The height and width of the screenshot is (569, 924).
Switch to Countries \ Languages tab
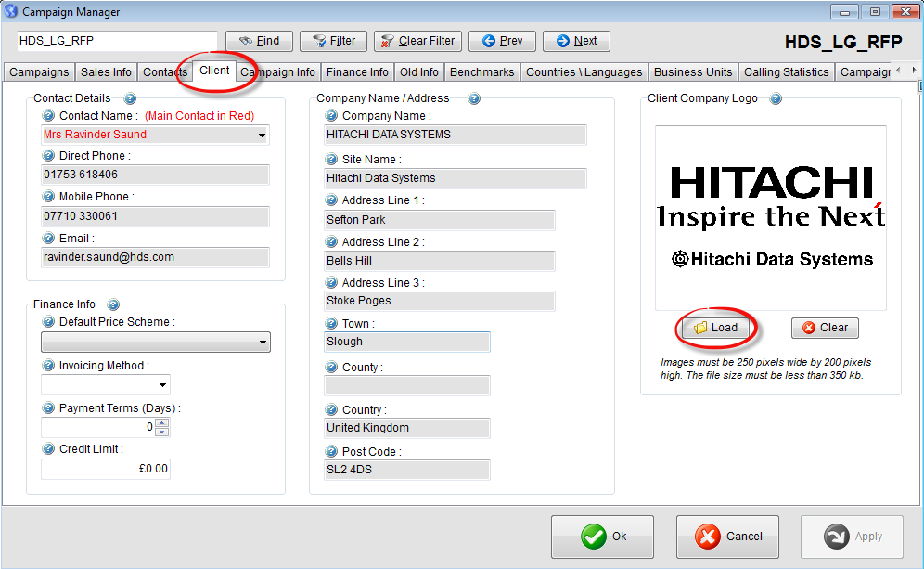pyautogui.click(x=584, y=71)
